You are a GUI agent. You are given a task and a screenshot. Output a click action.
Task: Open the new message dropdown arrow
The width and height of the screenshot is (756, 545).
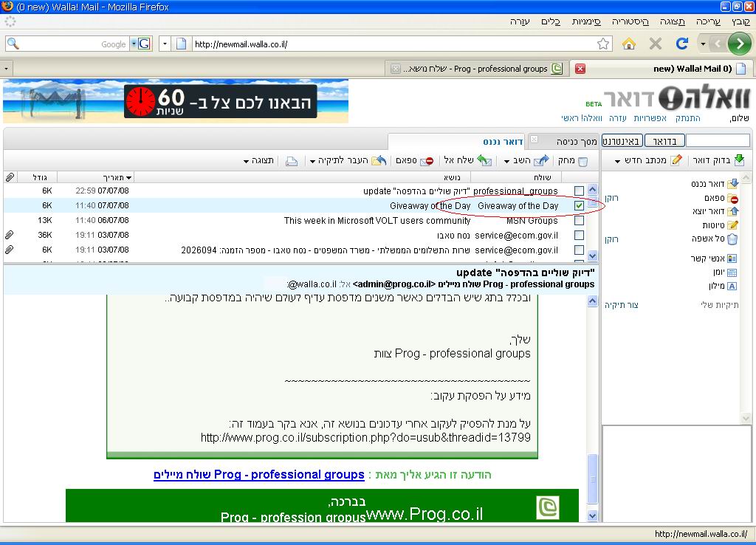618,162
